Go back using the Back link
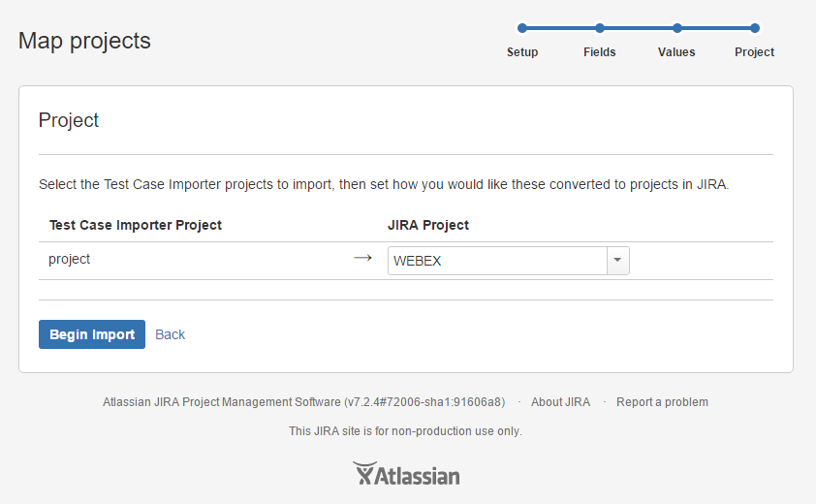This screenshot has width=816, height=504. point(171,334)
